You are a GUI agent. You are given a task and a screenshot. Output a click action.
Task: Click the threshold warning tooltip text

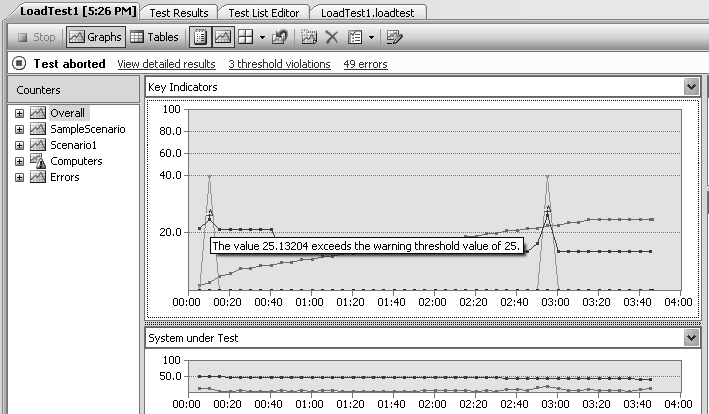(x=367, y=246)
